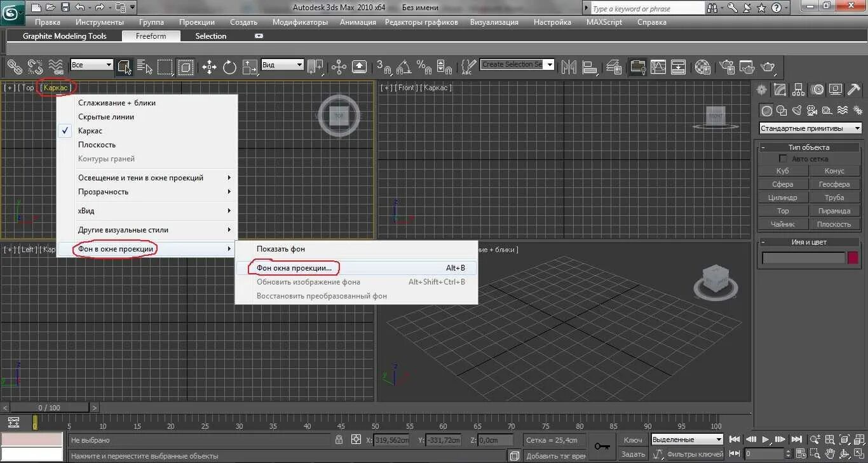This screenshot has width=868, height=463.
Task: Click the Ключ auto key button
Action: pyautogui.click(x=633, y=440)
